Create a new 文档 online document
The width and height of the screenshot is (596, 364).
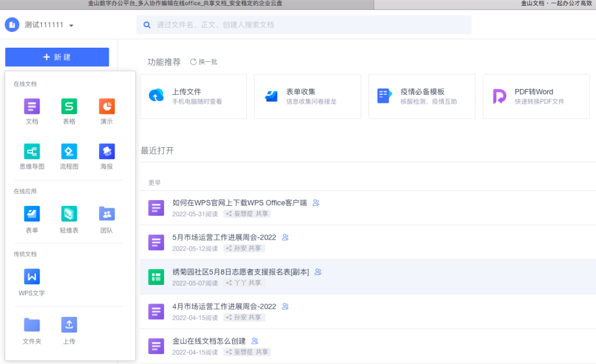pyautogui.click(x=31, y=111)
